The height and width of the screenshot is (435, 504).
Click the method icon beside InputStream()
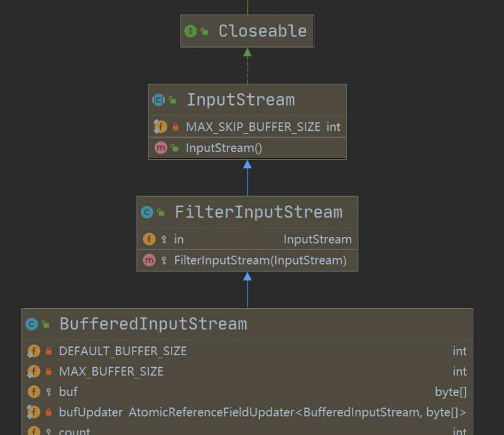(161, 148)
